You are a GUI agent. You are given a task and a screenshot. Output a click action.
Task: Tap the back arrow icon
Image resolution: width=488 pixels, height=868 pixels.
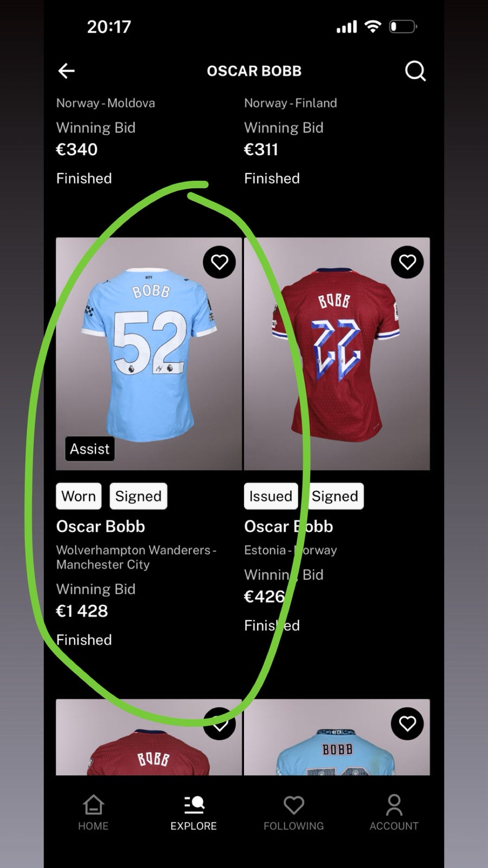[66, 71]
